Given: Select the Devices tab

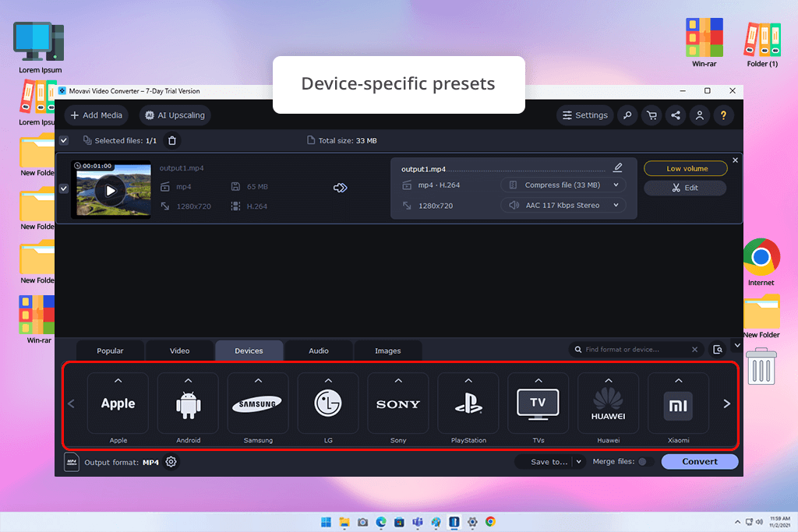Looking at the screenshot, I should [249, 351].
